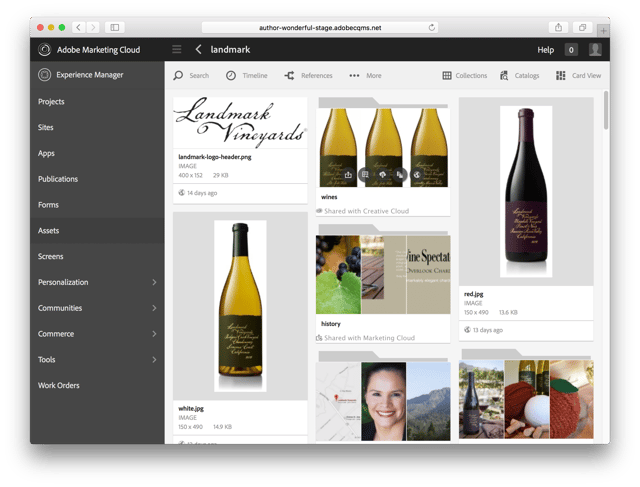Open Screens in the side navigation
The height and width of the screenshot is (487, 640).
[x=97, y=256]
